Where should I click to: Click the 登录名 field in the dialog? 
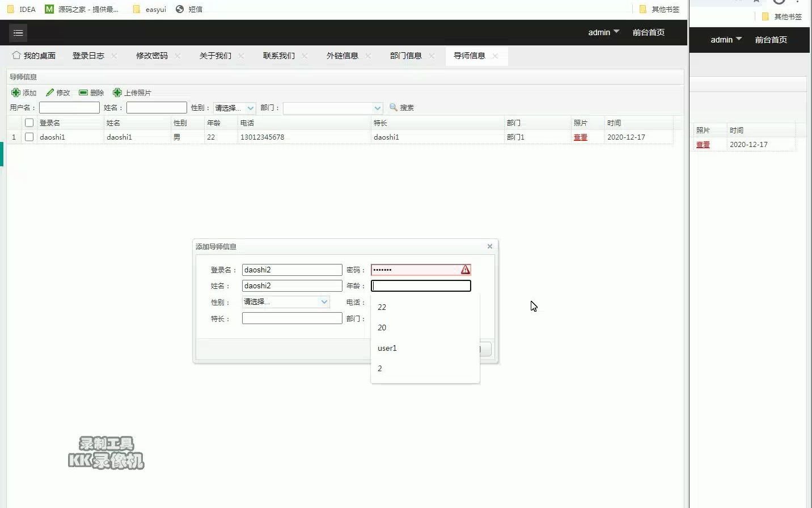point(292,270)
